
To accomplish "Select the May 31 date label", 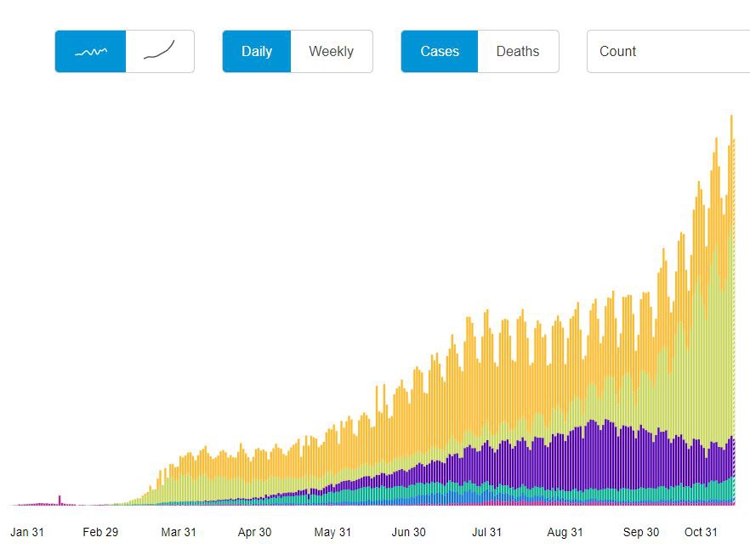I will [332, 532].
